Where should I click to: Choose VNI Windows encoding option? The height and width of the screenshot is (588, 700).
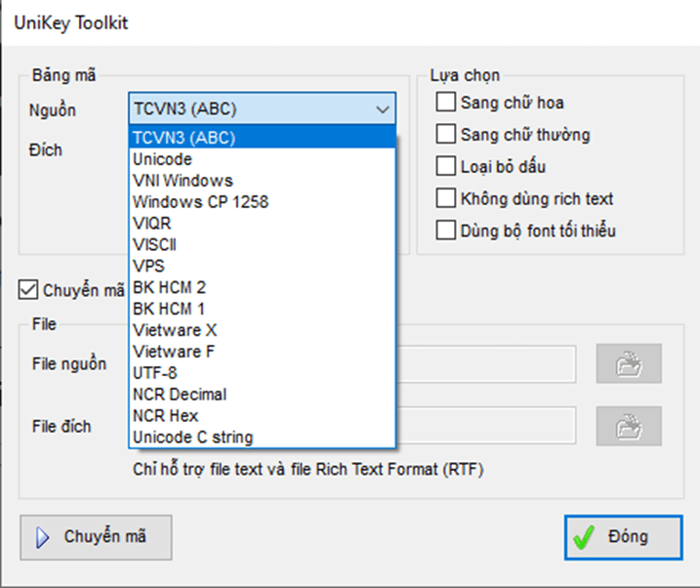(183, 180)
